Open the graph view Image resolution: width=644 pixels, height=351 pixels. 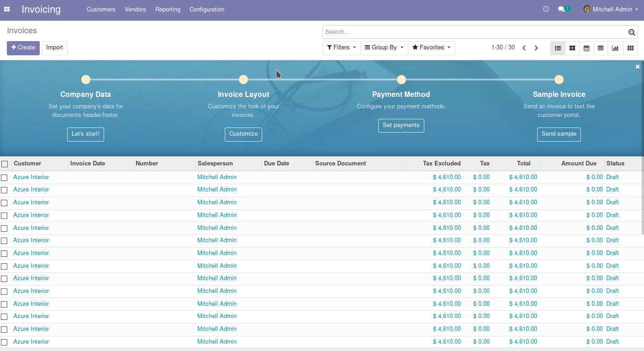click(x=615, y=48)
